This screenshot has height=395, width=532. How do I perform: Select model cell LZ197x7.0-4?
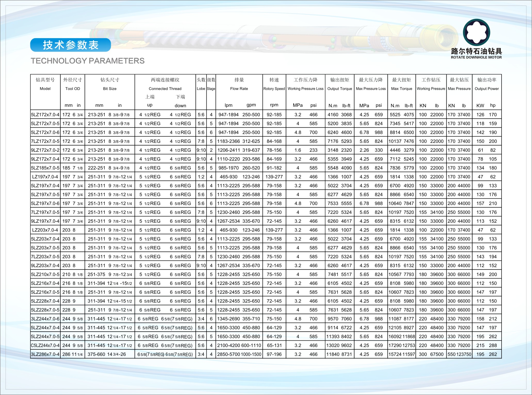coord(45,177)
